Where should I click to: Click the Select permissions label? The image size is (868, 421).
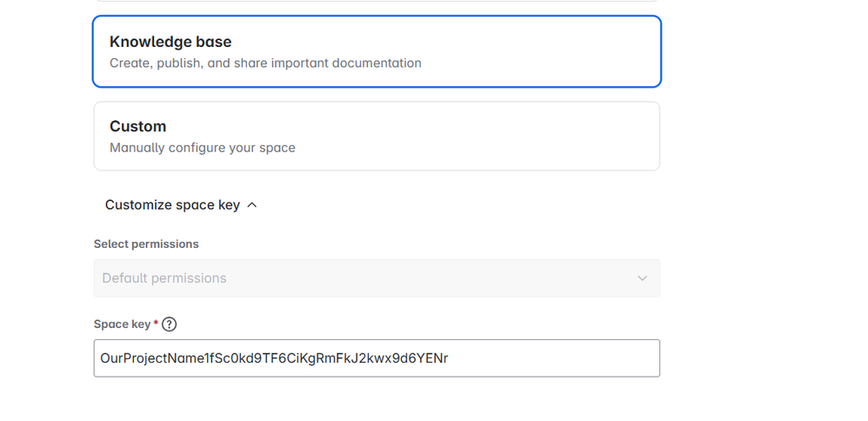tap(146, 244)
